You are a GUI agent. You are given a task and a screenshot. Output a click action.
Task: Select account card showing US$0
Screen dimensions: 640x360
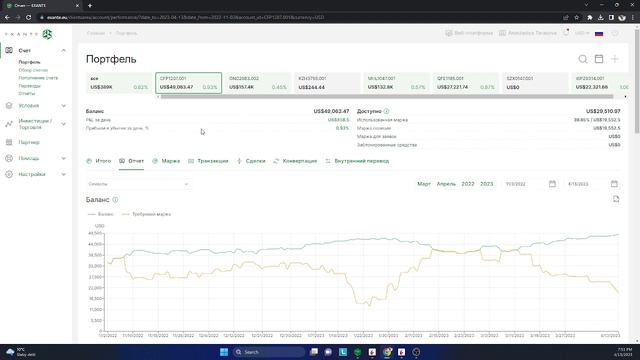(535, 83)
